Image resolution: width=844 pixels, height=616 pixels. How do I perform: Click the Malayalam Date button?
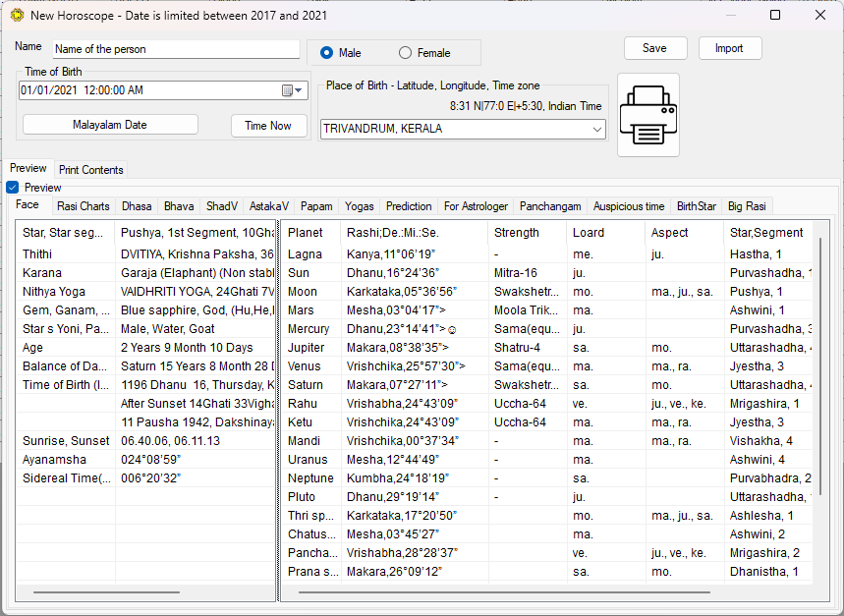[110, 125]
